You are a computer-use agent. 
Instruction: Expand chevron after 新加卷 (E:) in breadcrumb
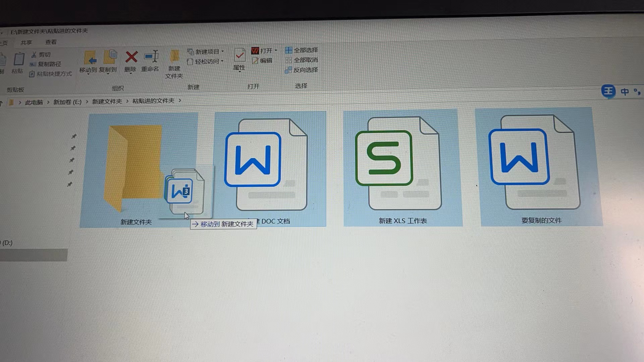pos(87,102)
